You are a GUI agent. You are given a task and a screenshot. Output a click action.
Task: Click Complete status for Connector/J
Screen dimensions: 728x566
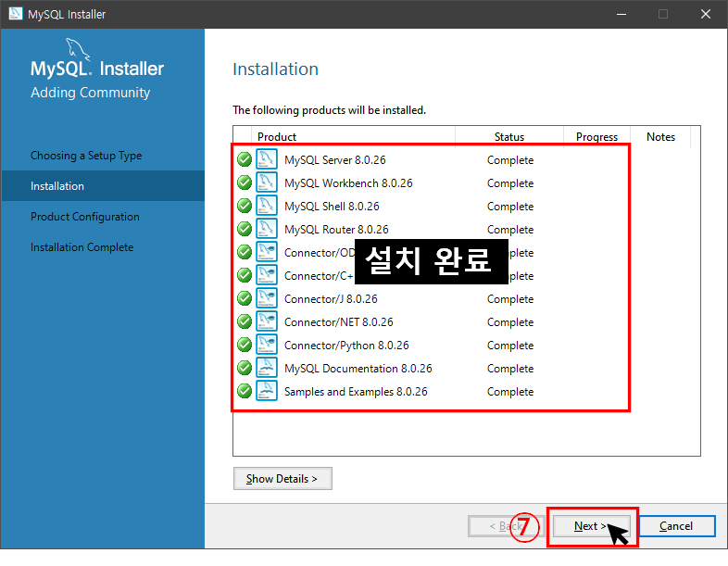click(x=510, y=299)
